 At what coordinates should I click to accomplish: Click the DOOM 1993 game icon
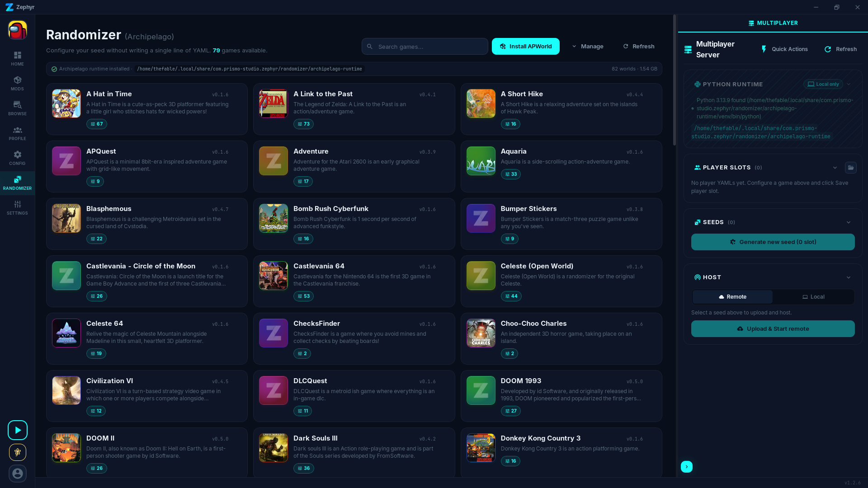pos(481,390)
